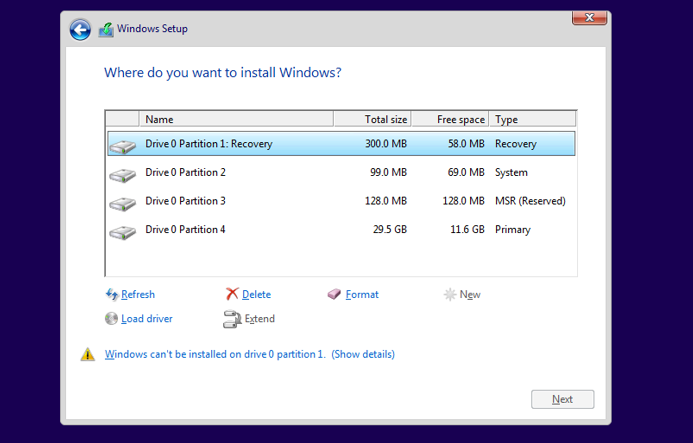Screen dimensions: 693x443
Task: Show details of installation warning
Action: tap(363, 354)
